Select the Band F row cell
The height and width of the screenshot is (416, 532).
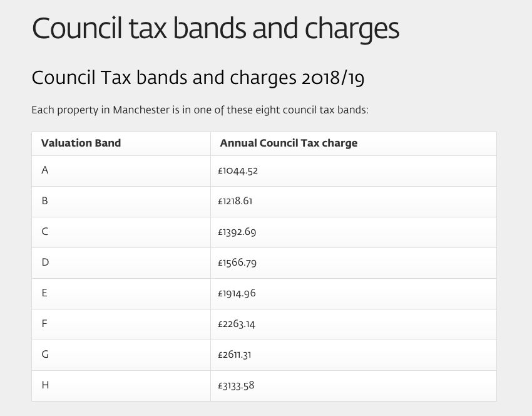click(x=121, y=325)
